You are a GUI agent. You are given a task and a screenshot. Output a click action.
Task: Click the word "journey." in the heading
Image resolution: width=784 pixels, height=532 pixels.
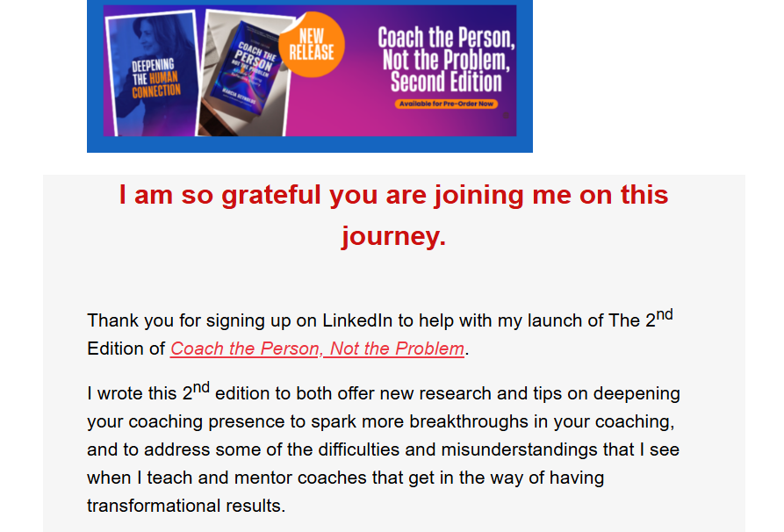pyautogui.click(x=393, y=236)
